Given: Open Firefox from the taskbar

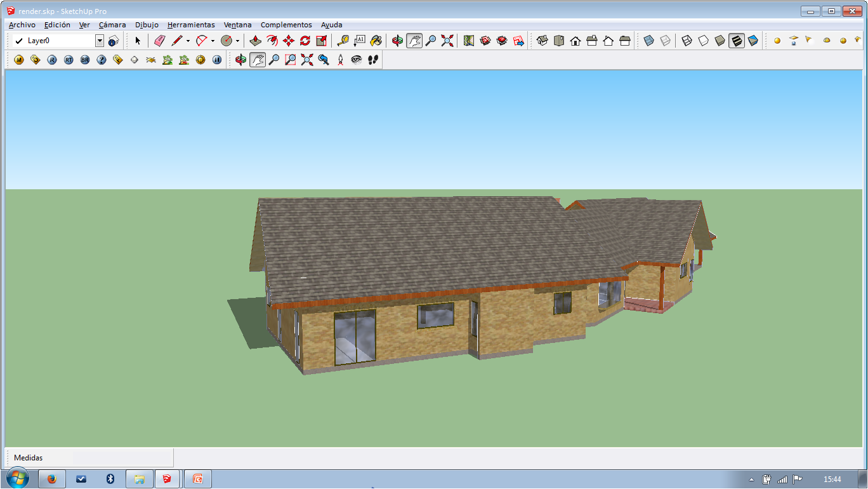Looking at the screenshot, I should (52, 479).
